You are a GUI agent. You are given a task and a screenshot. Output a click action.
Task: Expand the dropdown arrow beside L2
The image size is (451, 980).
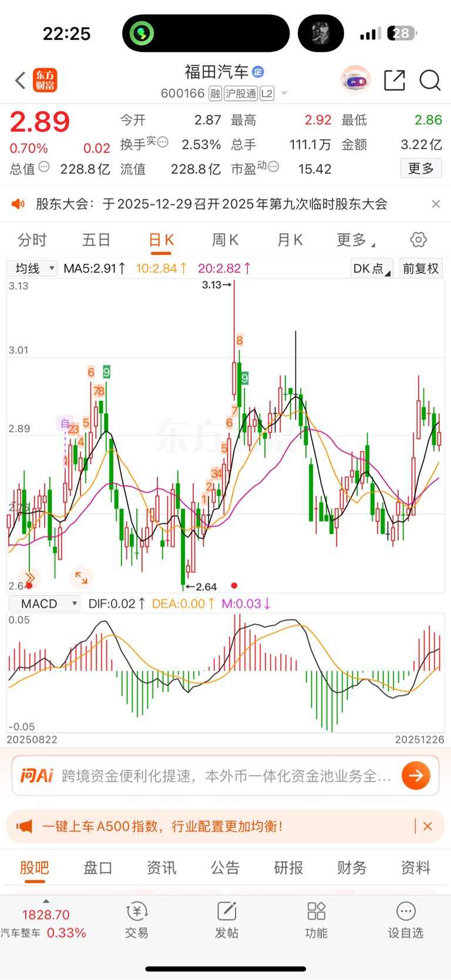pyautogui.click(x=284, y=93)
